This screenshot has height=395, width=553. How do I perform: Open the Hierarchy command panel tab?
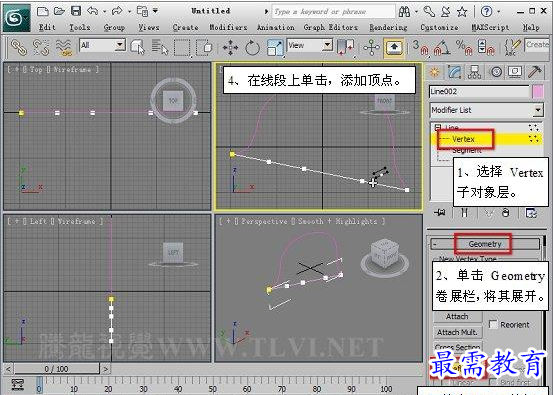[x=474, y=72]
